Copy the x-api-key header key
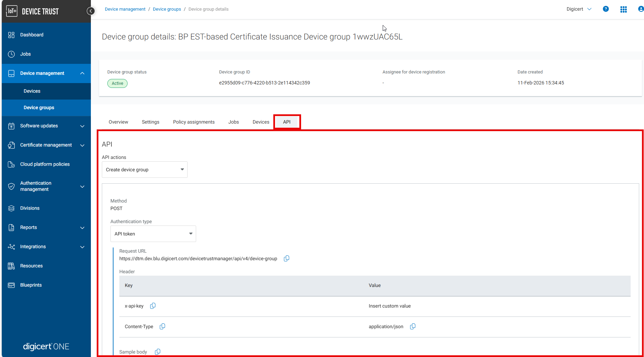This screenshot has width=644, height=357. point(153,306)
